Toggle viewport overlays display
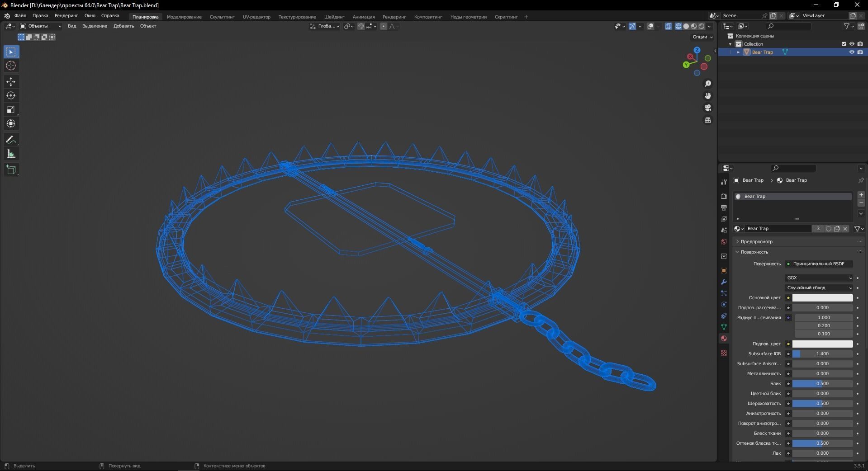This screenshot has height=471, width=868. (650, 26)
